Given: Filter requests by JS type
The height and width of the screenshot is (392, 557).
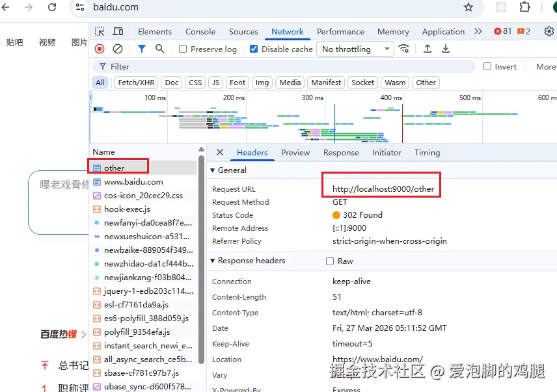Looking at the screenshot, I should coord(215,83).
